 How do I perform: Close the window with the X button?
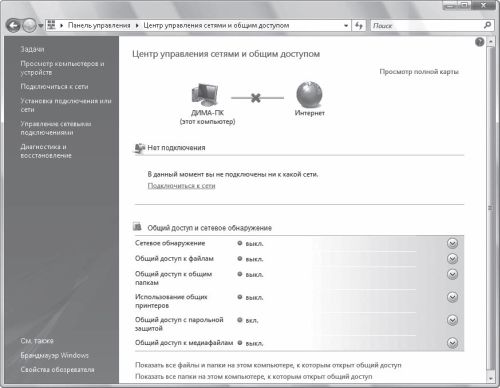pos(484,5)
